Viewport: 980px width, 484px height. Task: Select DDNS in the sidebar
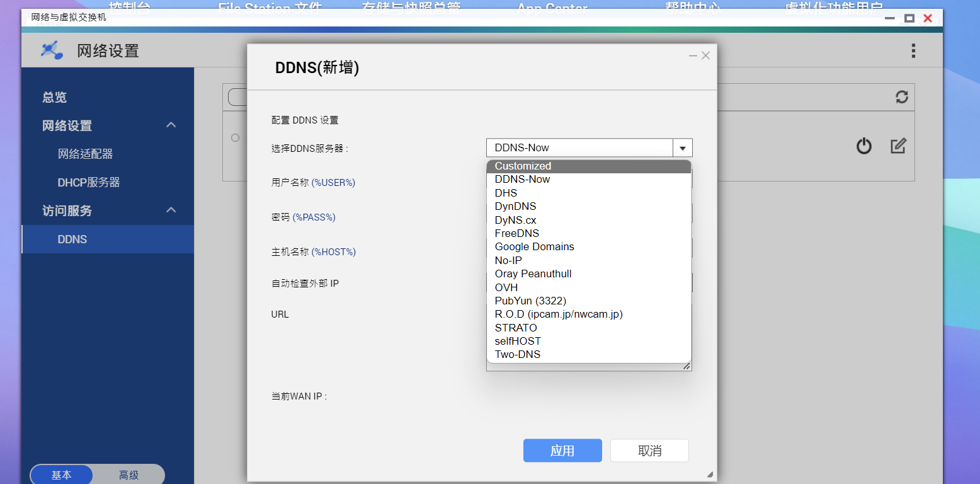click(108, 239)
